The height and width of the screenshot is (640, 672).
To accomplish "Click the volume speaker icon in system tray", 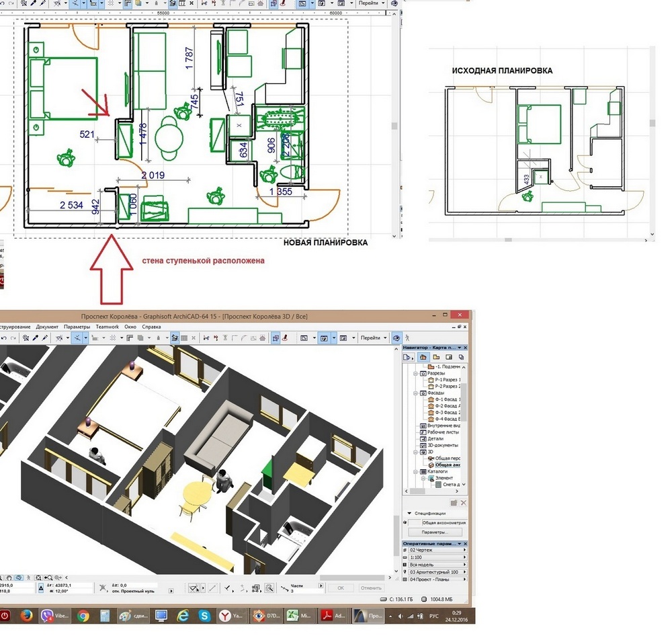I will click(x=401, y=616).
